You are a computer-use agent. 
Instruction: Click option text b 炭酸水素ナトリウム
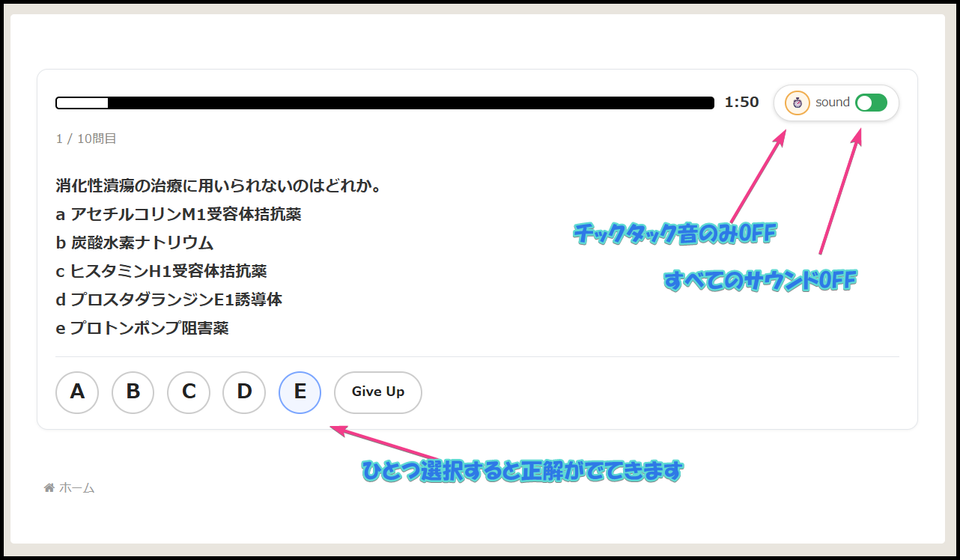point(135,243)
